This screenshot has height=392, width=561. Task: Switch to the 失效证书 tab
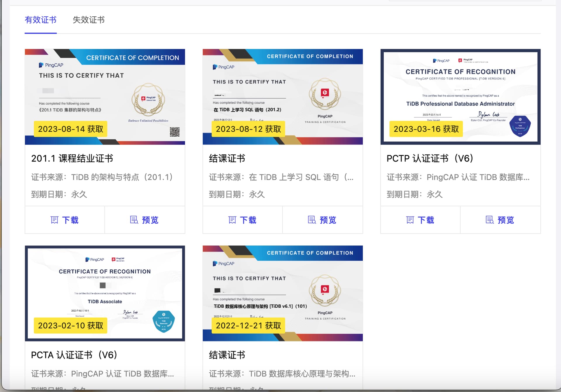(89, 20)
